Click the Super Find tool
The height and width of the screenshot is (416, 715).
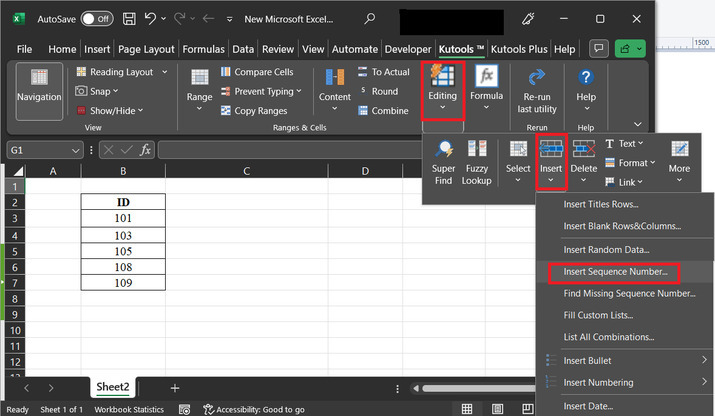tap(443, 162)
